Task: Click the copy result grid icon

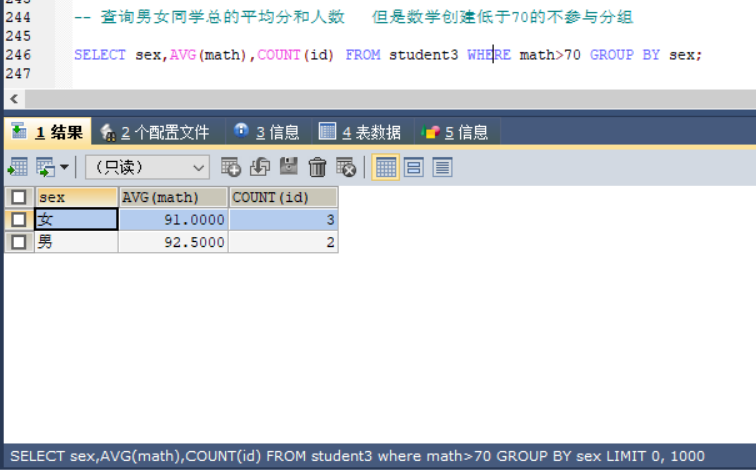Action: pos(46,168)
